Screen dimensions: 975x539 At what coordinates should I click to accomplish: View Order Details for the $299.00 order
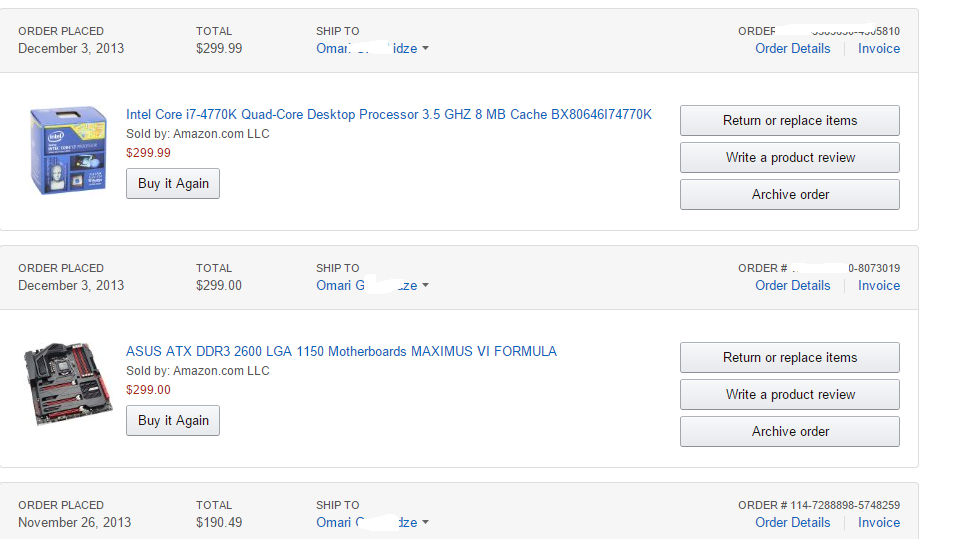point(792,285)
